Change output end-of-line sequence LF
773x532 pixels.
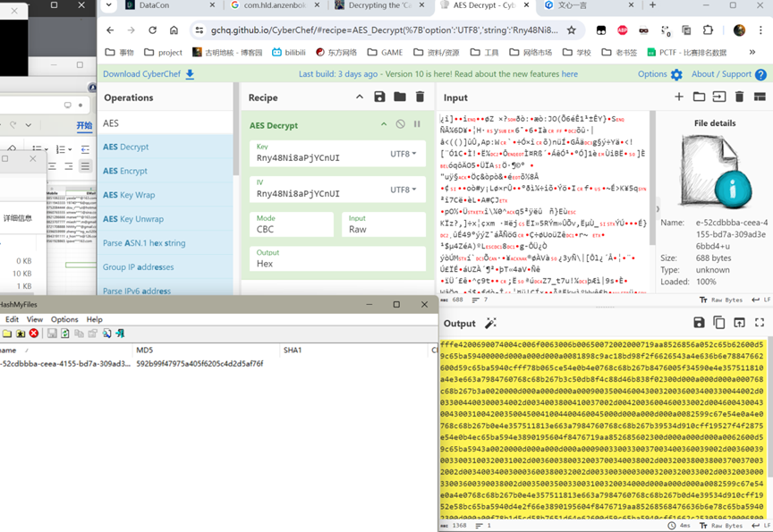760,526
